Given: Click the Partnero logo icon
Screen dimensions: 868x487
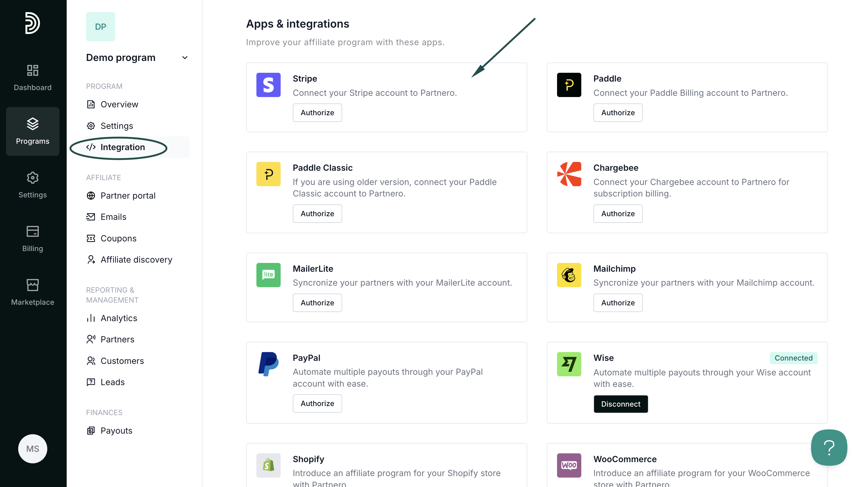Looking at the screenshot, I should (32, 23).
